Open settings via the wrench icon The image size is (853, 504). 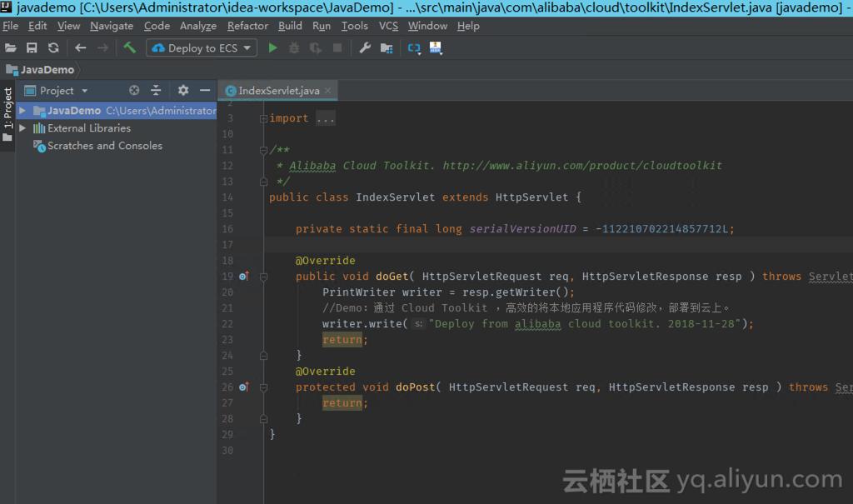pos(365,48)
